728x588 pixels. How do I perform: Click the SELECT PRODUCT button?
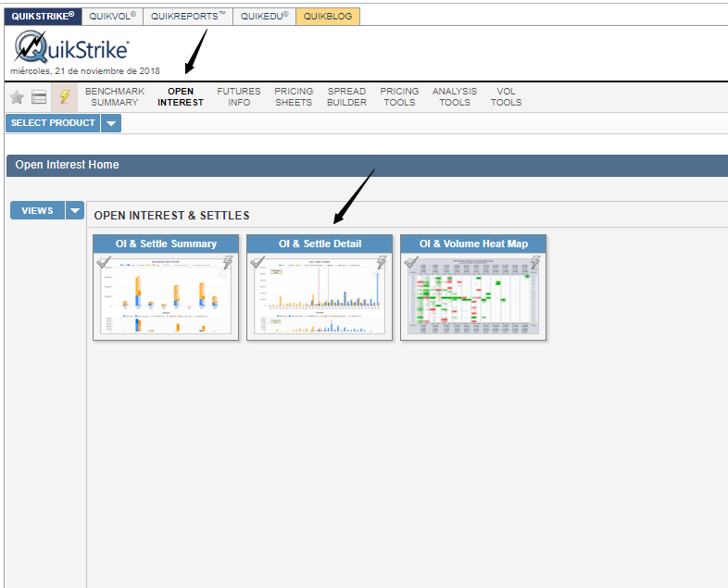coord(53,123)
